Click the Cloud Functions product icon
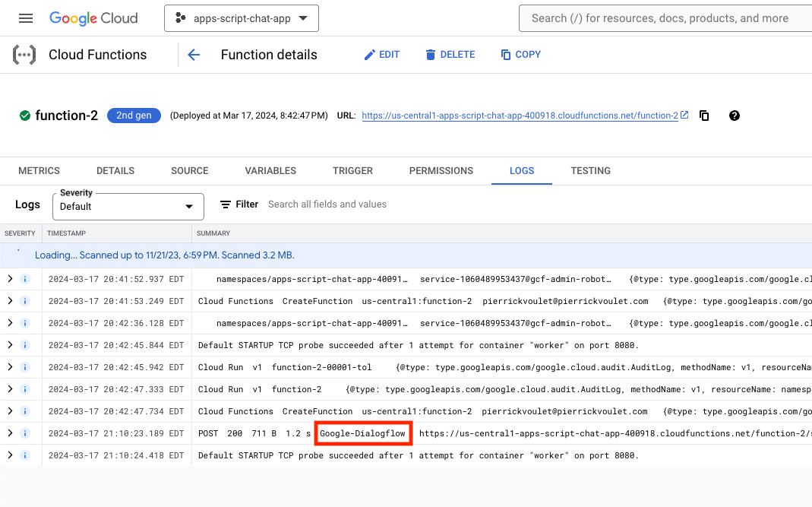This screenshot has height=507, width=812. pyautogui.click(x=24, y=55)
